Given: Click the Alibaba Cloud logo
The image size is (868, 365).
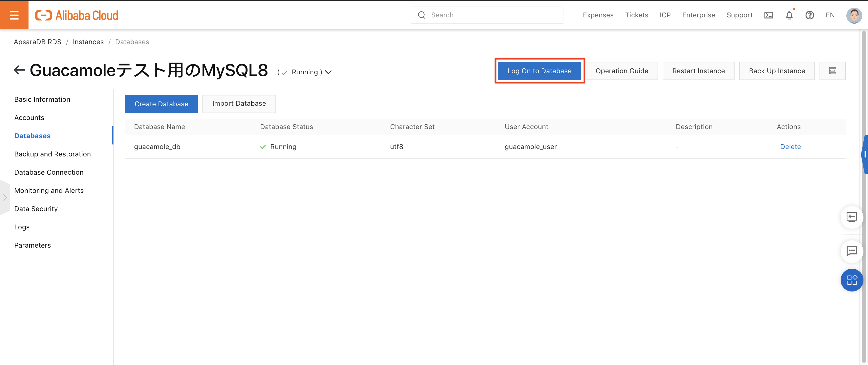Looking at the screenshot, I should (77, 15).
